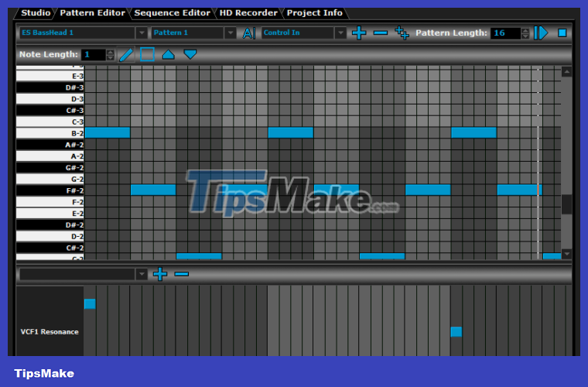The image size is (588, 387).
Task: Click the D#-3 piano key
Action: click(x=50, y=87)
